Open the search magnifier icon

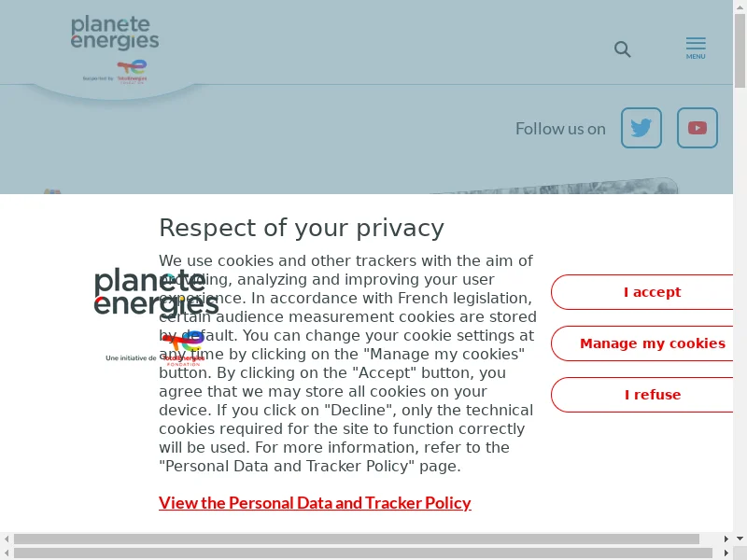pyautogui.click(x=622, y=49)
